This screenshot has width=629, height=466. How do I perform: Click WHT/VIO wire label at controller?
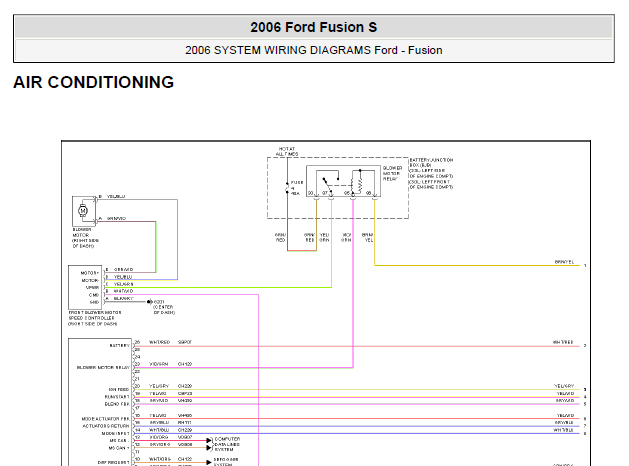[x=124, y=291]
